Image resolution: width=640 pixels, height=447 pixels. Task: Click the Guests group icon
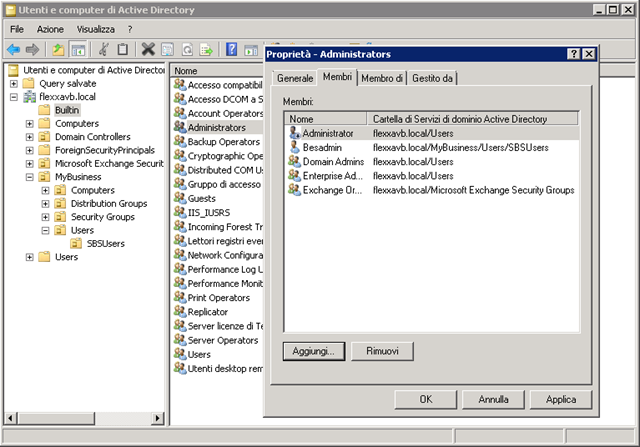click(180, 198)
